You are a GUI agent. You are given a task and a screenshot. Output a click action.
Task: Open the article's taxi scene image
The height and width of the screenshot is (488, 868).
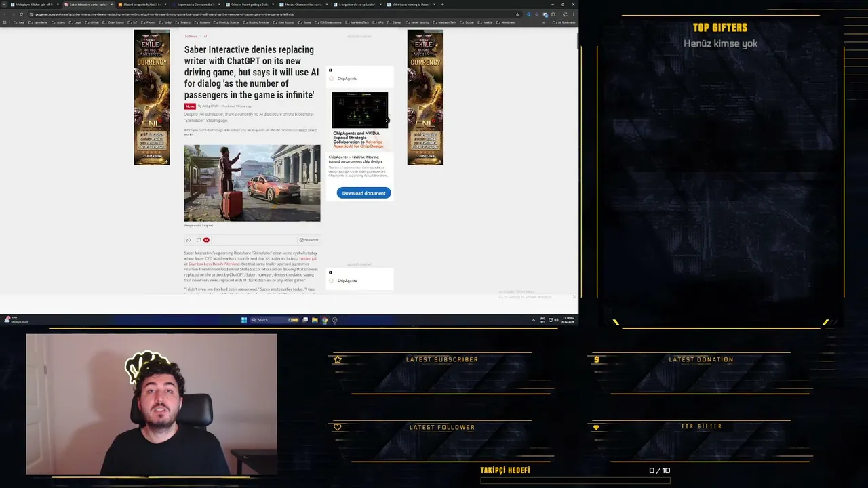[x=252, y=183]
